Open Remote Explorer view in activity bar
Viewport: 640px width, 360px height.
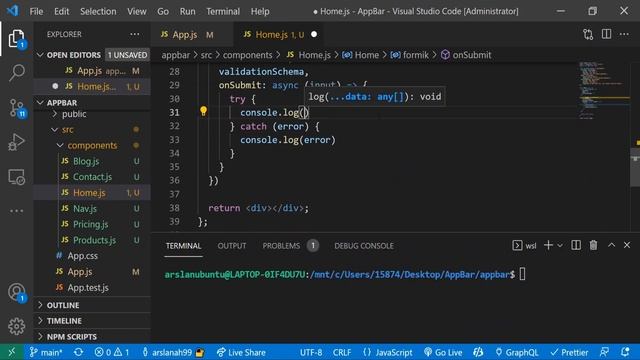pos(17,177)
